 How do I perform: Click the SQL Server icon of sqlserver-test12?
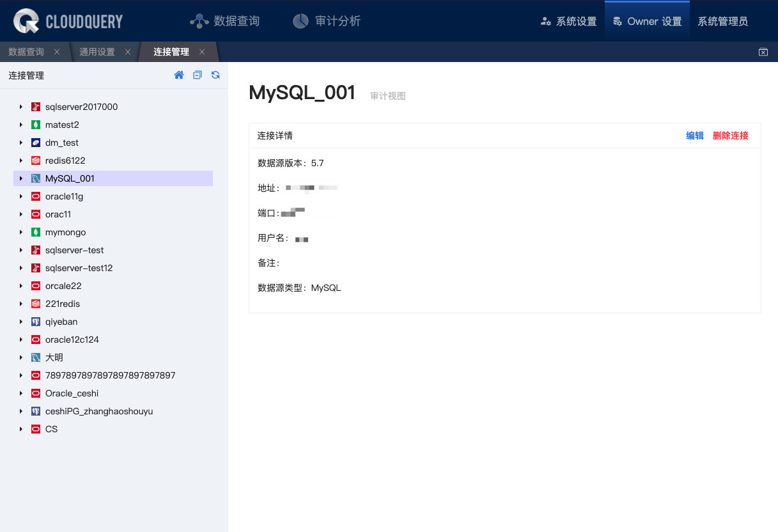tap(36, 268)
